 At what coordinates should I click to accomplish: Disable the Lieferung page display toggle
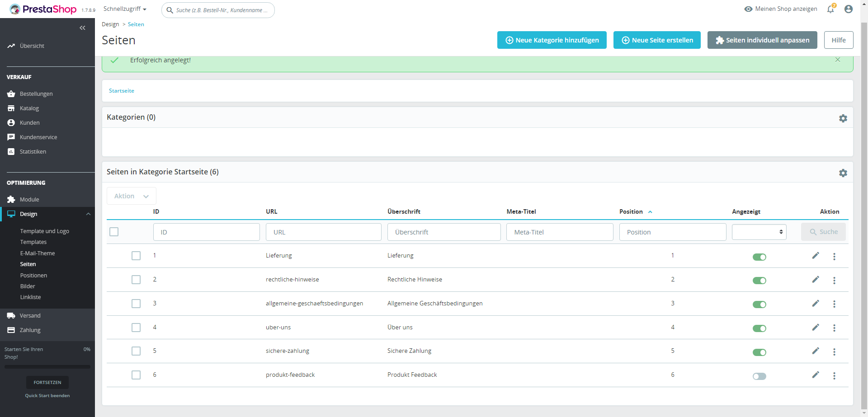(759, 257)
